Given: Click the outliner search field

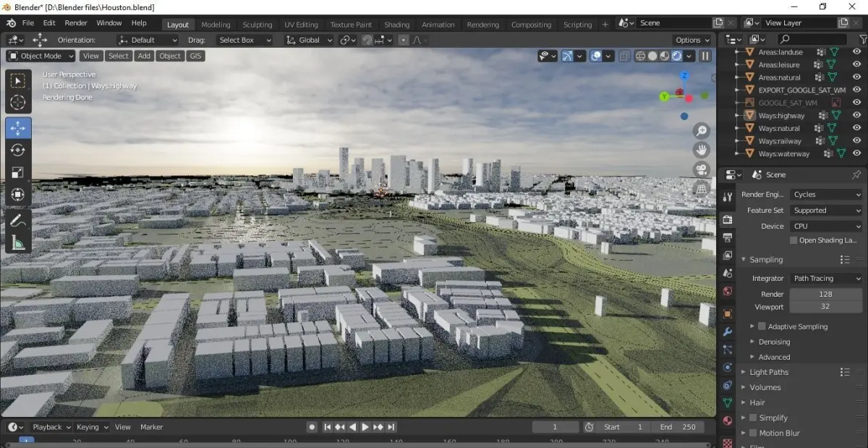Looking at the screenshot, I should (x=812, y=39).
